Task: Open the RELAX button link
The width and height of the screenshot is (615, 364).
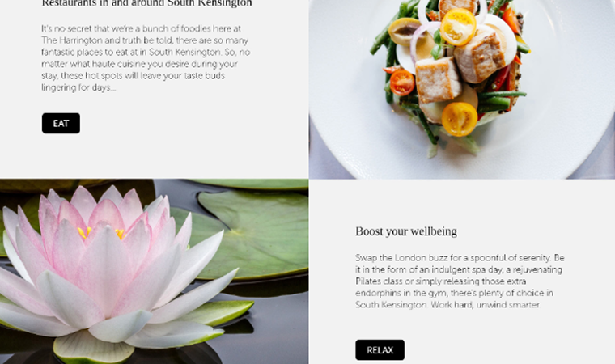Action: tap(380, 350)
